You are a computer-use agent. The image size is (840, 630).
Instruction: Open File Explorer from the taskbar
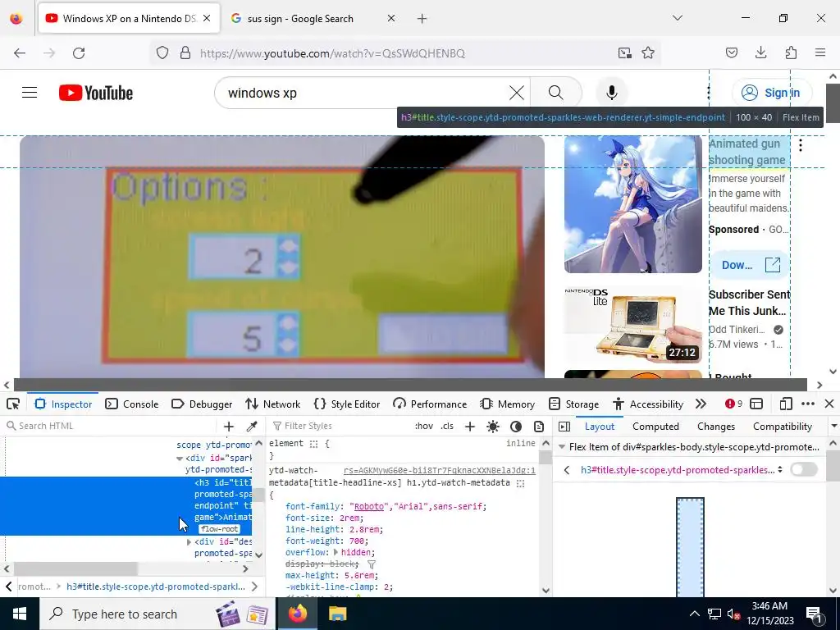[x=337, y=614]
